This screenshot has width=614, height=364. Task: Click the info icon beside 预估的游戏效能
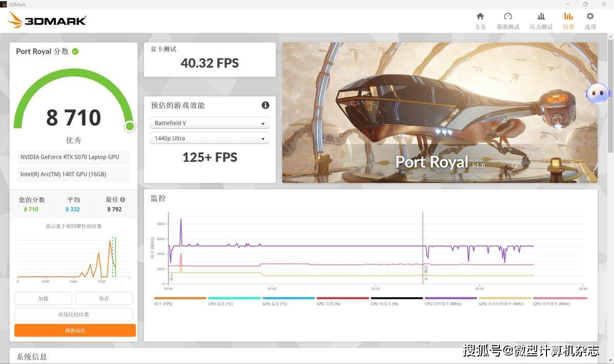(265, 105)
